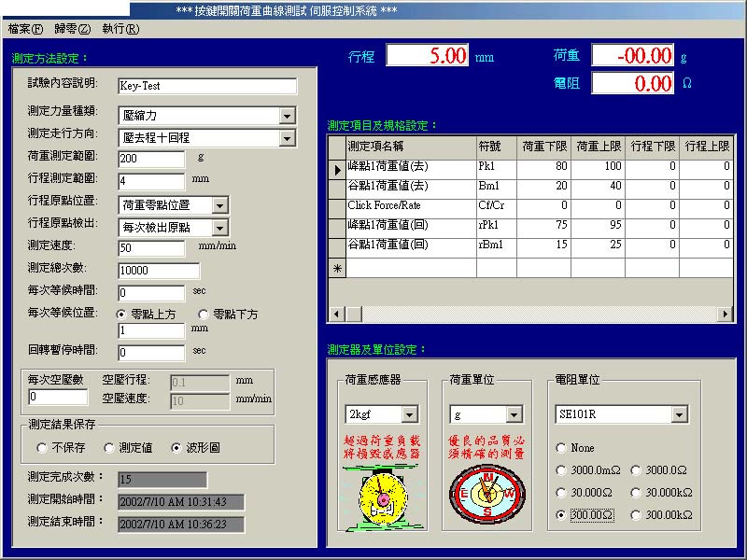This screenshot has height=560, width=747.
Task: Click the new row asterisk marker
Action: (x=337, y=268)
